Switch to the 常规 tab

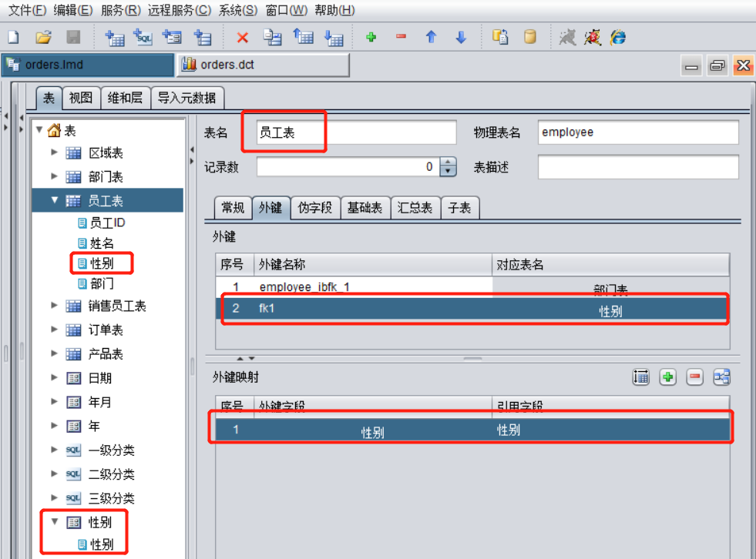click(x=233, y=208)
